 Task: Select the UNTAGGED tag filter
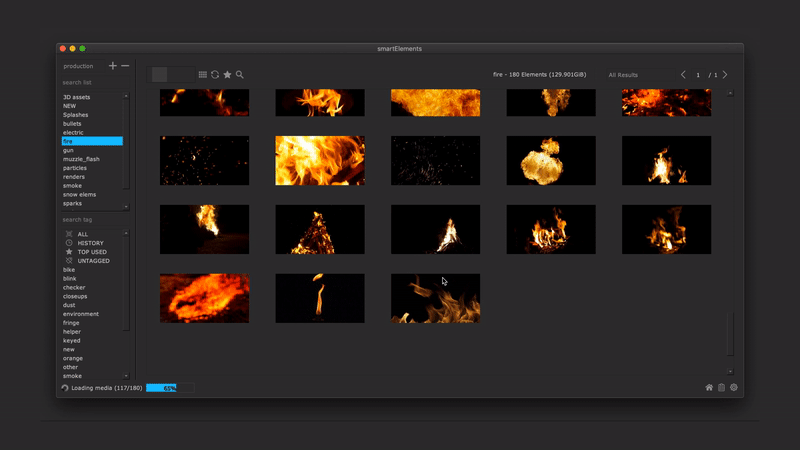point(93,261)
